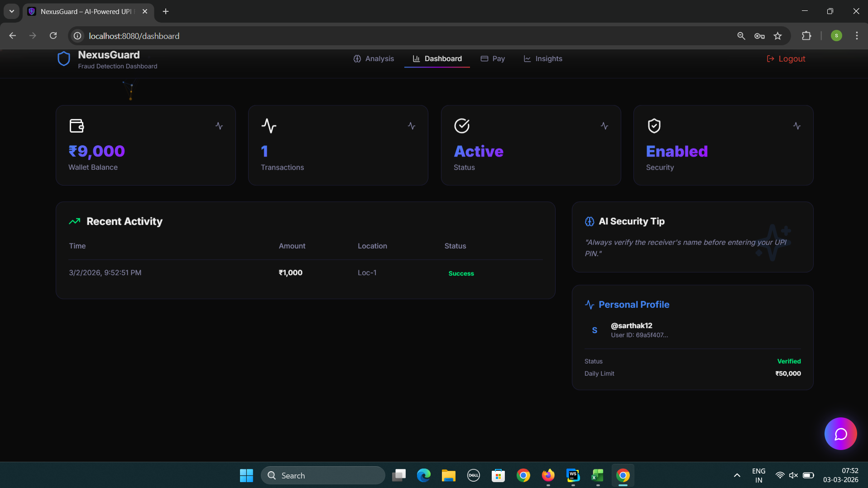This screenshot has width=868, height=488.
Task: Click the shield check icon on Security card
Action: click(654, 125)
